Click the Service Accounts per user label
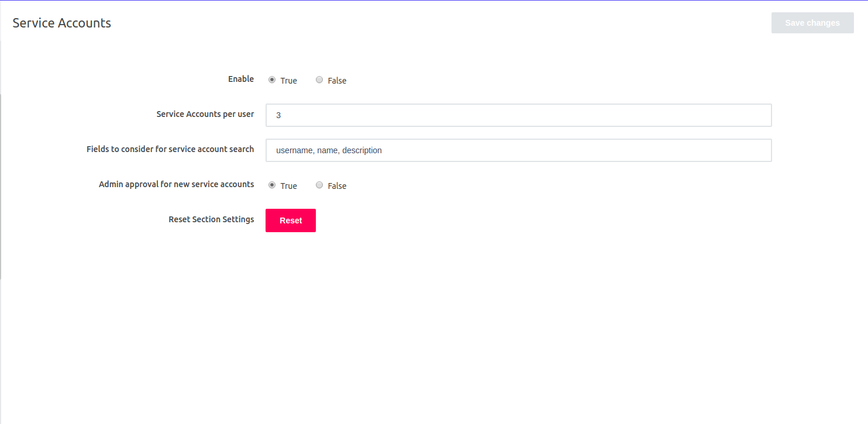Image resolution: width=868 pixels, height=424 pixels. pyautogui.click(x=205, y=114)
